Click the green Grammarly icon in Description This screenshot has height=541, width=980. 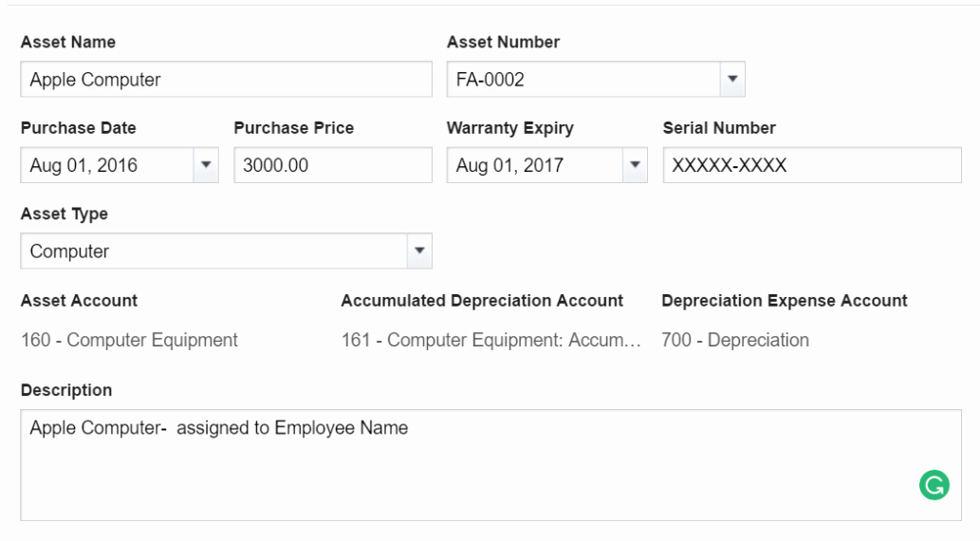point(934,485)
